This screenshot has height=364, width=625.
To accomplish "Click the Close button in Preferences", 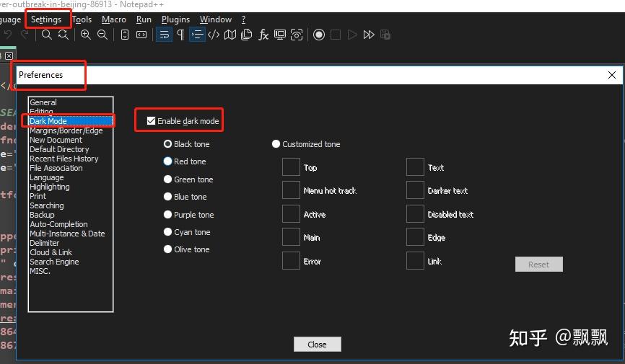I will pos(318,344).
